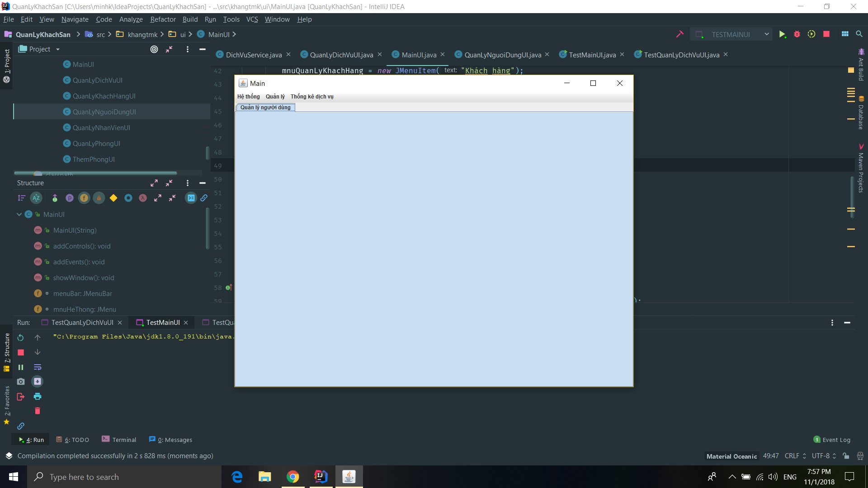Image resolution: width=868 pixels, height=488 pixels.
Task: Rerun TestMainUI with the rerun icon
Action: pyautogui.click(x=21, y=338)
